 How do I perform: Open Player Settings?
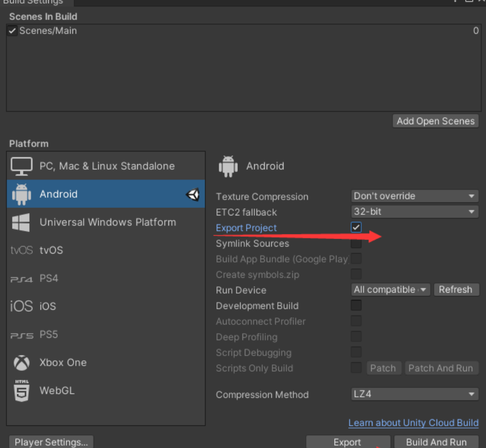coord(51,442)
